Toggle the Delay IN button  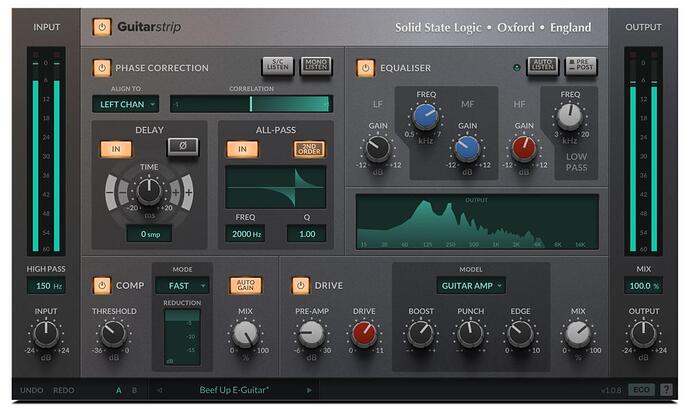click(116, 148)
